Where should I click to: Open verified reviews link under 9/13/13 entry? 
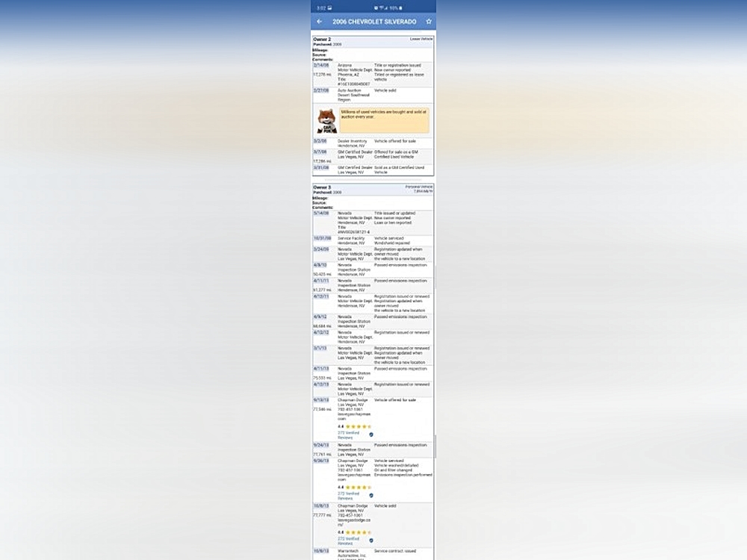(347, 435)
